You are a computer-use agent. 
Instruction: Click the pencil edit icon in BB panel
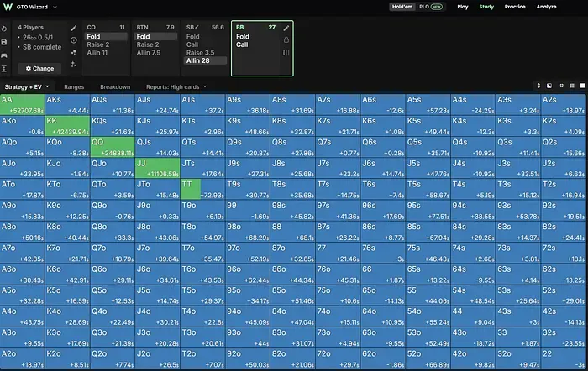pyautogui.click(x=286, y=28)
